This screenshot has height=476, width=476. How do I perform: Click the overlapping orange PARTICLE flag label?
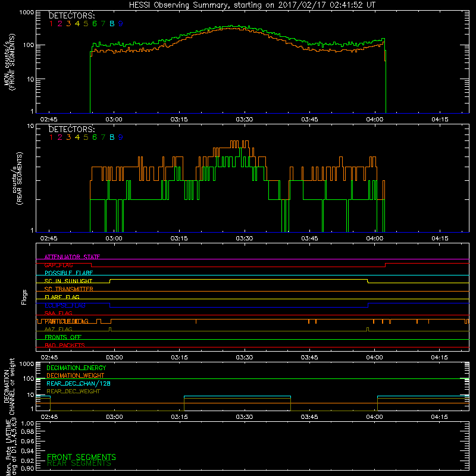[67, 321]
